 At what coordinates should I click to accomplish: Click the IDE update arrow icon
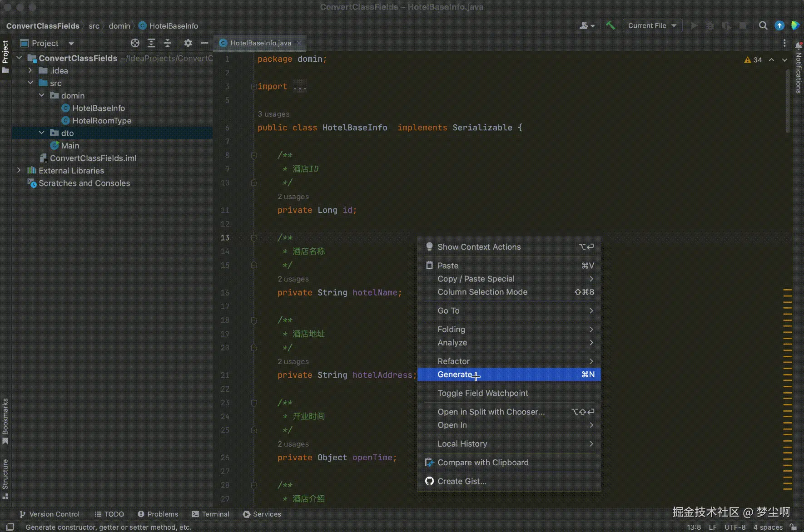[x=779, y=25]
